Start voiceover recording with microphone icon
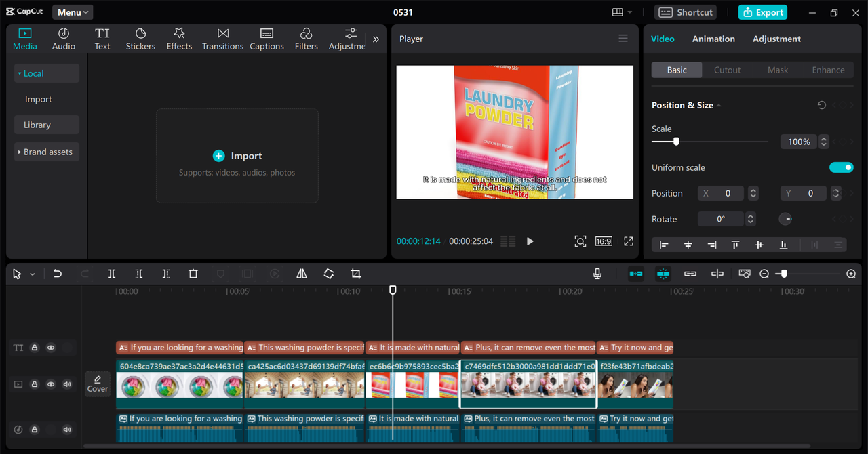This screenshot has height=454, width=868. click(x=597, y=274)
